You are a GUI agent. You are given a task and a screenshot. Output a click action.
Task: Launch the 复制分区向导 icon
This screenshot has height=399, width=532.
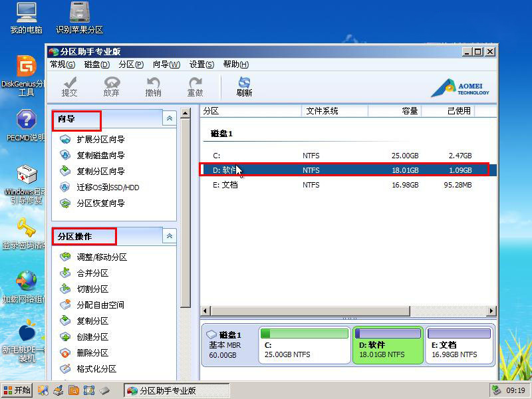pos(65,171)
